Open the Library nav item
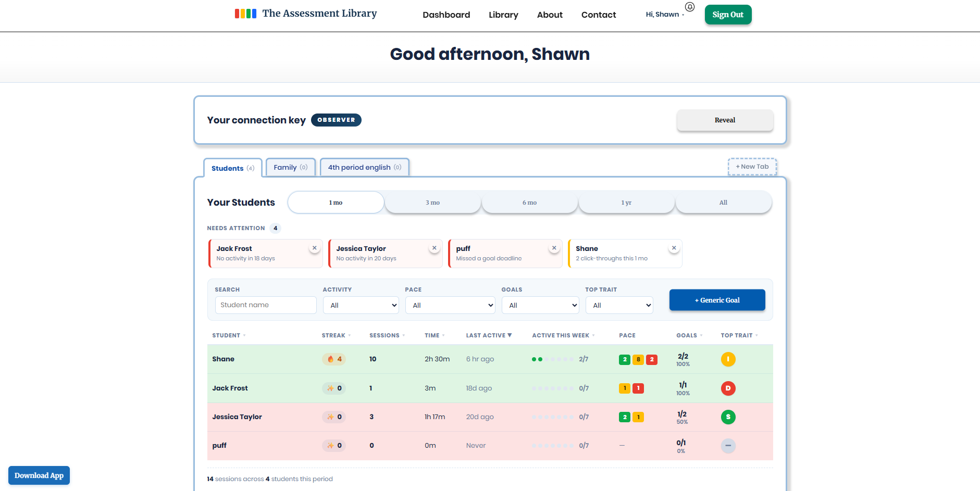 (x=503, y=15)
